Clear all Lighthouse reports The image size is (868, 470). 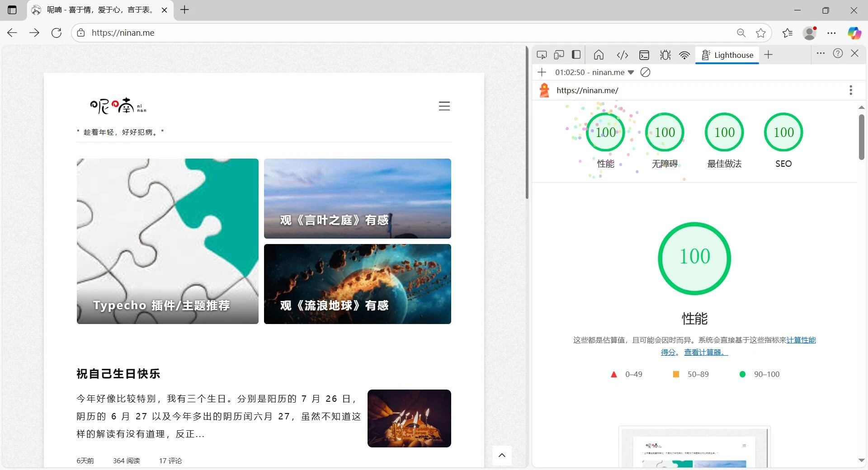(x=646, y=72)
